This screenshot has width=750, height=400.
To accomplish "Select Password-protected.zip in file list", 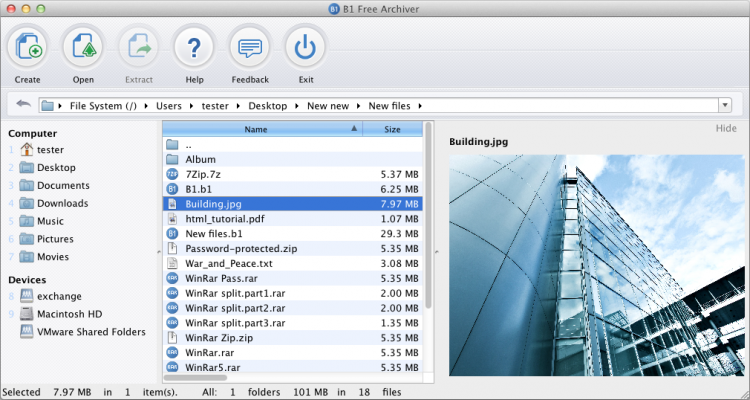I will [241, 249].
